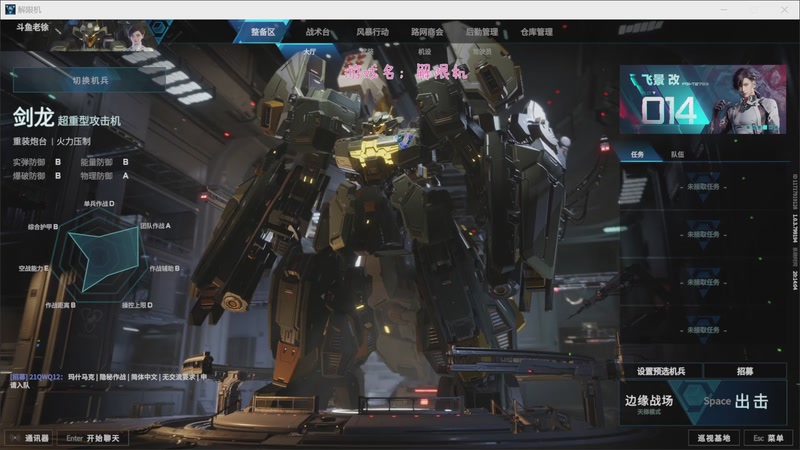Open the 风暴行动 tab

[372, 32]
